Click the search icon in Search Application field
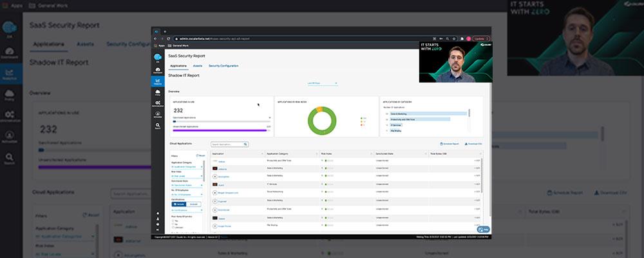Image resolution: width=644 pixels, height=258 pixels. point(245,144)
